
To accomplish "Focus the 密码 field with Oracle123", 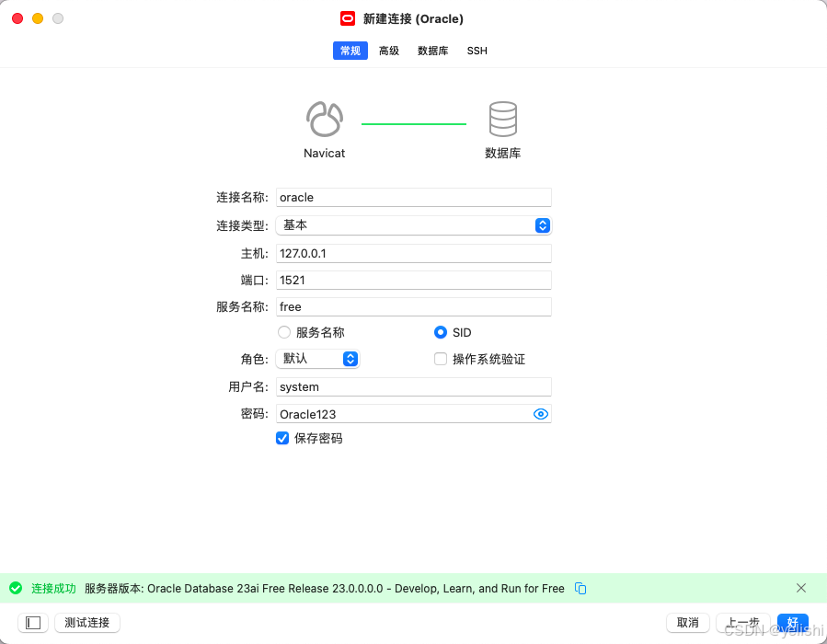I will (414, 414).
